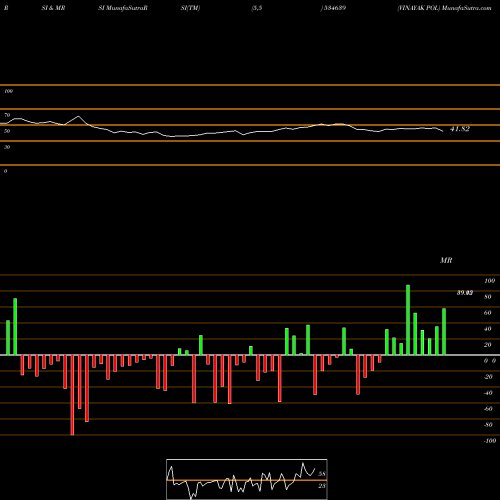Image resolution: width=500 pixels, height=500 pixels.
Task: Click the -60 label on MR scale
Action: coord(488,409)
